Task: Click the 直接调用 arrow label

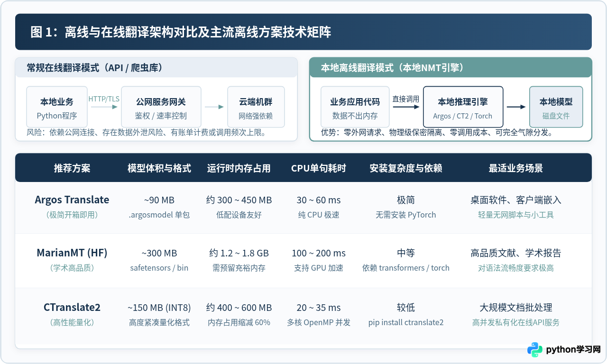Action: (x=406, y=99)
